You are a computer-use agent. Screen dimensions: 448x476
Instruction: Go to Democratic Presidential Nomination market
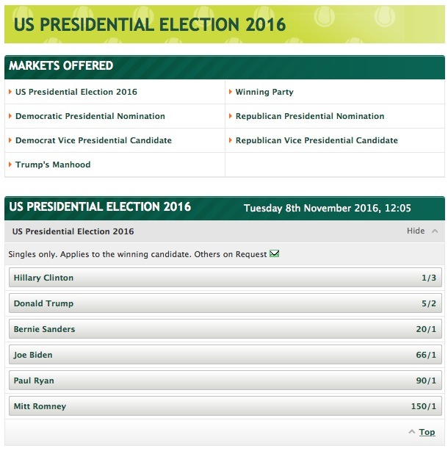(90, 116)
